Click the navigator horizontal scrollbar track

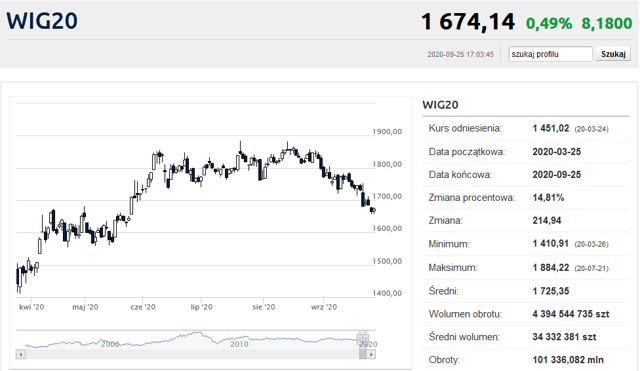(x=192, y=354)
